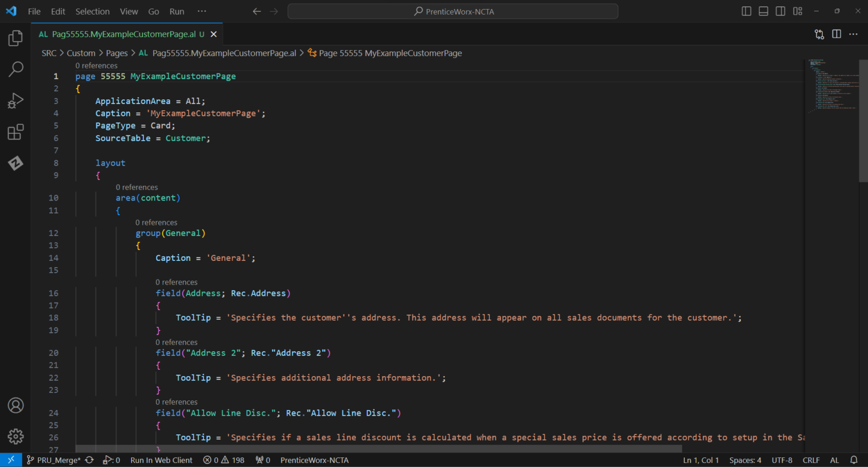868x467 pixels.
Task: Open the Pages breadcrumb dropdown
Action: pyautogui.click(x=117, y=53)
